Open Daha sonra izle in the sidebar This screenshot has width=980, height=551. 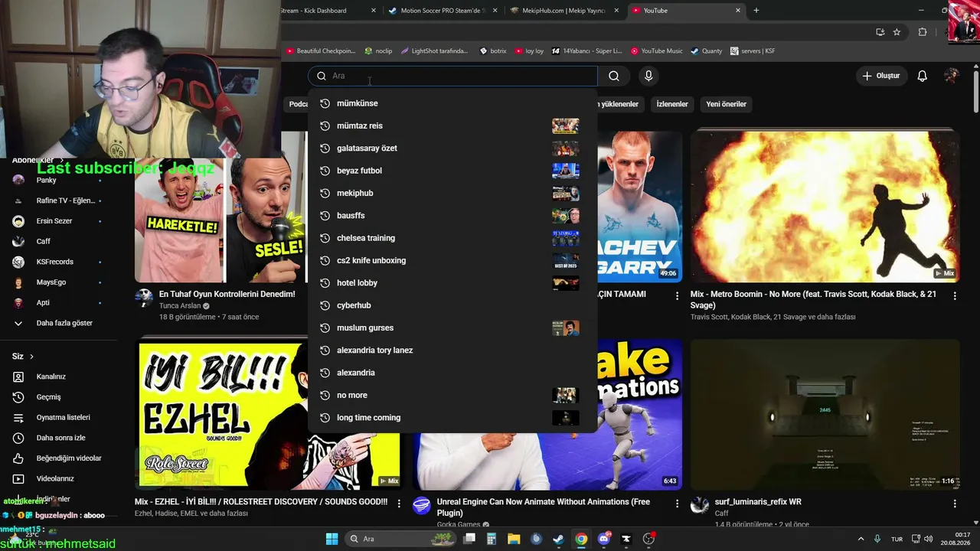tap(59, 438)
